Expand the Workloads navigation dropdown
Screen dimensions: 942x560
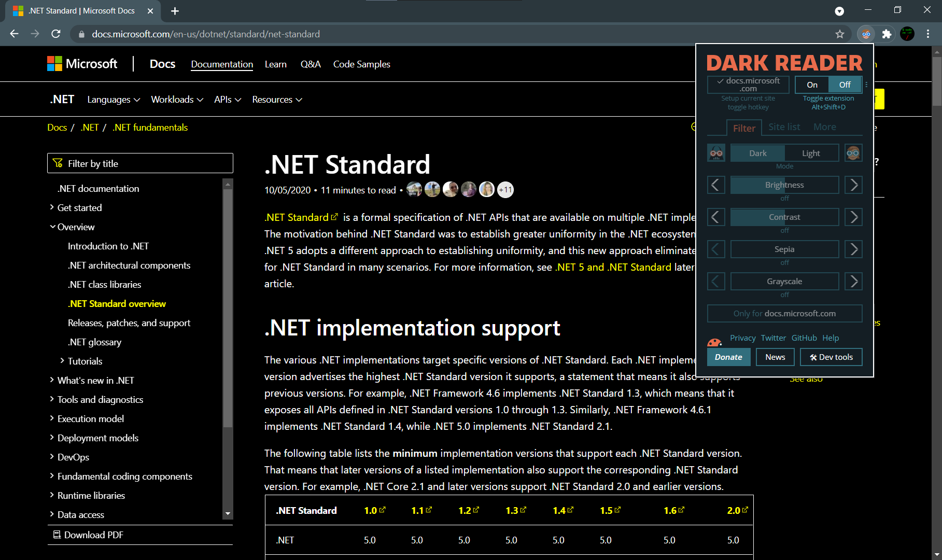tap(177, 99)
